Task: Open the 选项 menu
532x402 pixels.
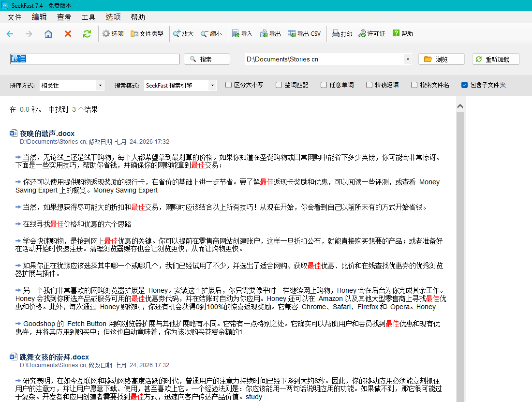Action: click(x=113, y=17)
